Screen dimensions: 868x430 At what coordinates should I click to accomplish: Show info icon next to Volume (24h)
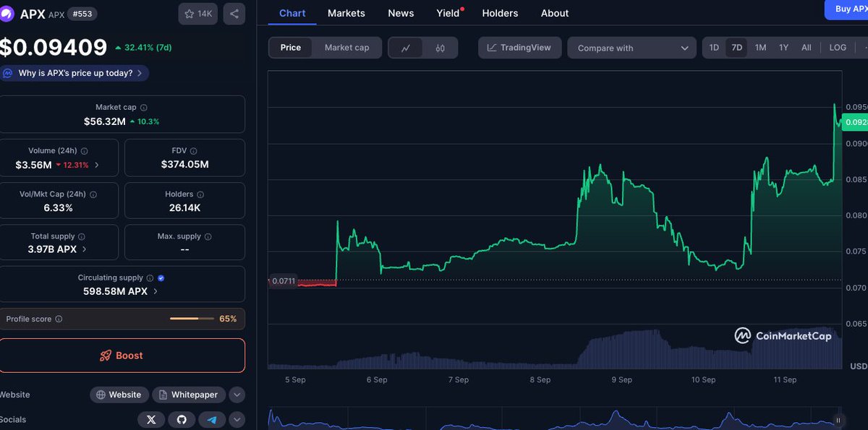coord(85,151)
